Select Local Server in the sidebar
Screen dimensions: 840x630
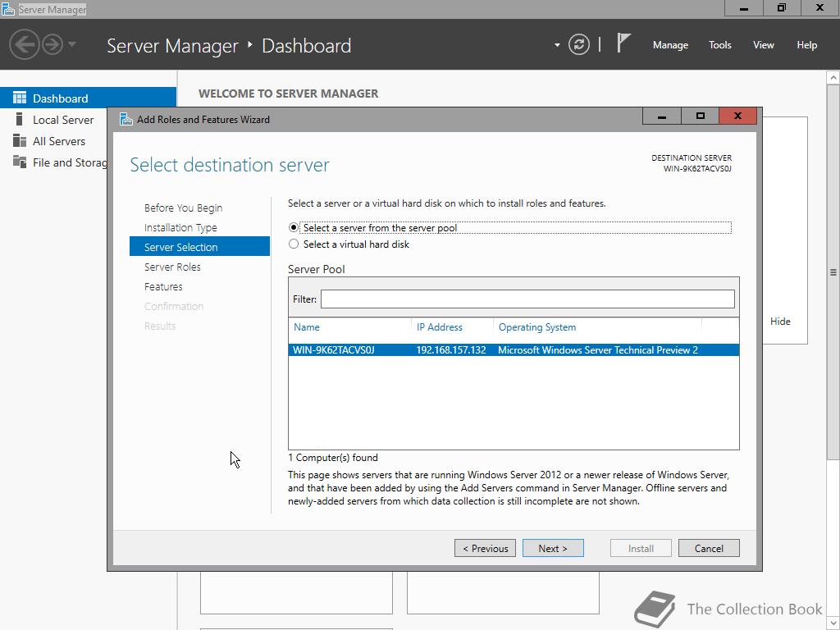[63, 120]
